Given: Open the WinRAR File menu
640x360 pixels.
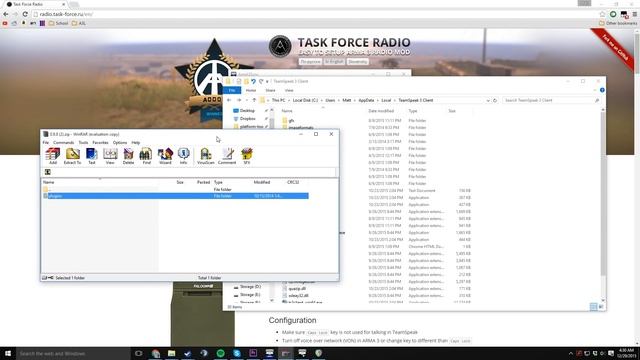Looking at the screenshot, I should pos(46,142).
